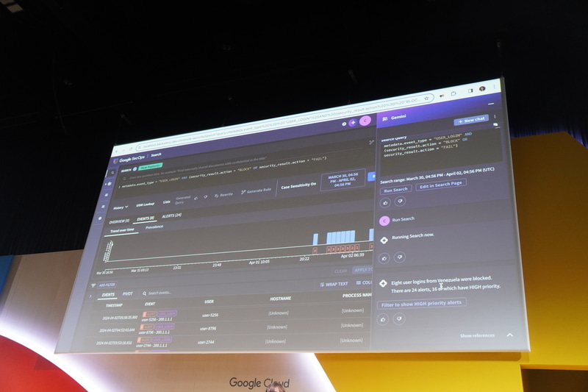Screen dimensions: 588x392
Task: Click Edit in Search Page button
Action: [x=440, y=185]
